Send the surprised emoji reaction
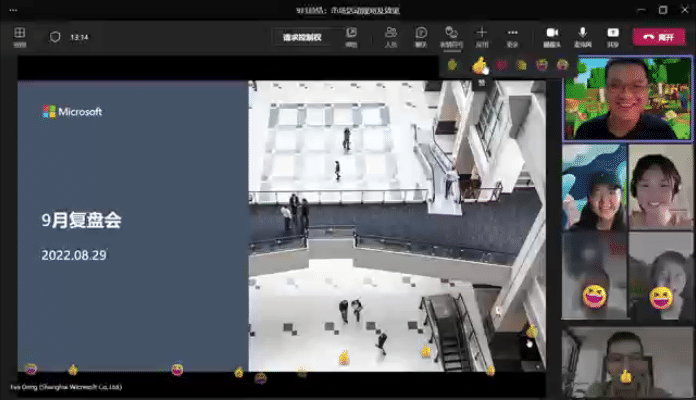The height and width of the screenshot is (400, 696). point(563,65)
